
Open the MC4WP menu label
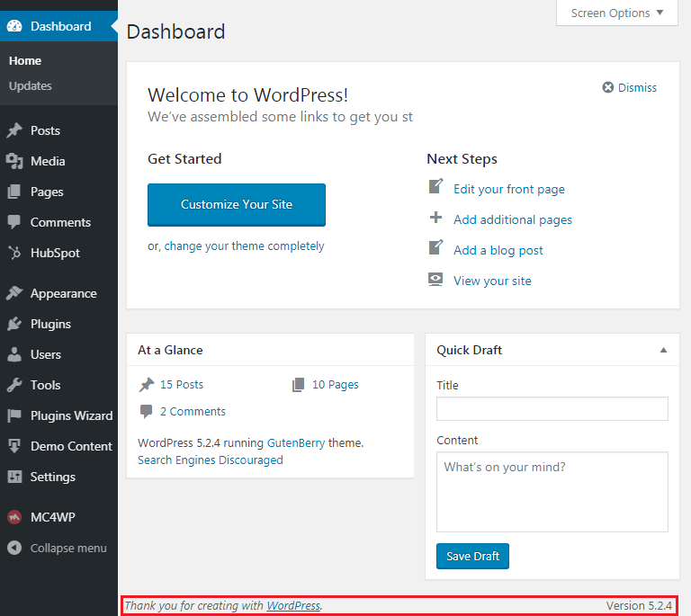click(x=53, y=517)
